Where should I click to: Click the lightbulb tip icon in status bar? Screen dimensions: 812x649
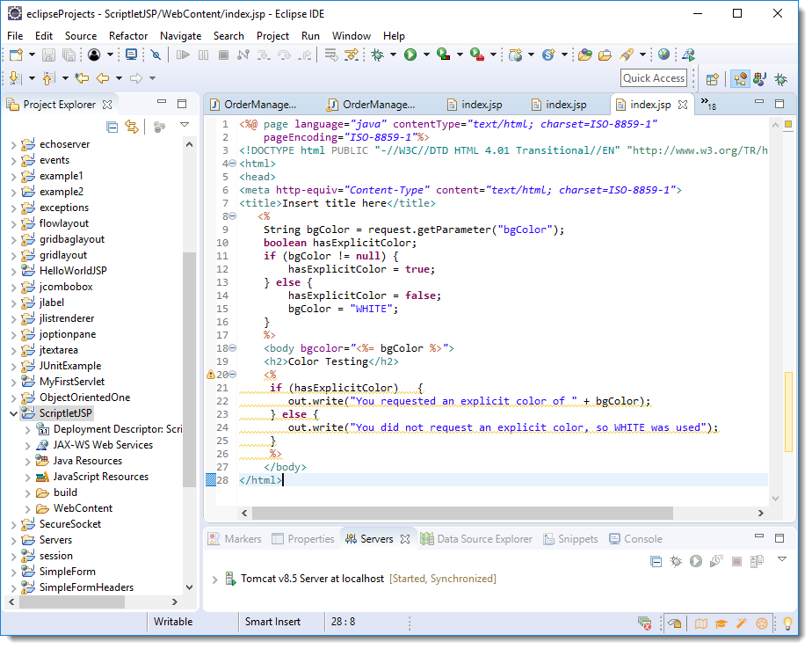787,623
